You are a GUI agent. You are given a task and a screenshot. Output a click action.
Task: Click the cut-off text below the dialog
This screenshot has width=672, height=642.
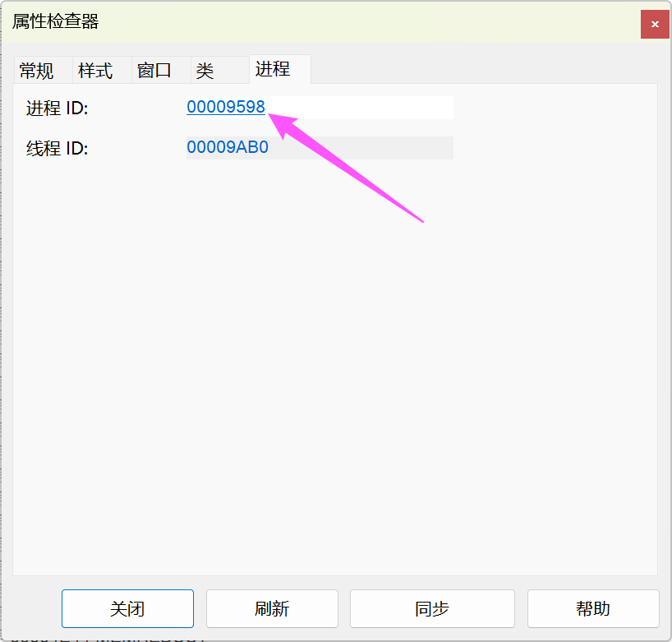pos(107,639)
